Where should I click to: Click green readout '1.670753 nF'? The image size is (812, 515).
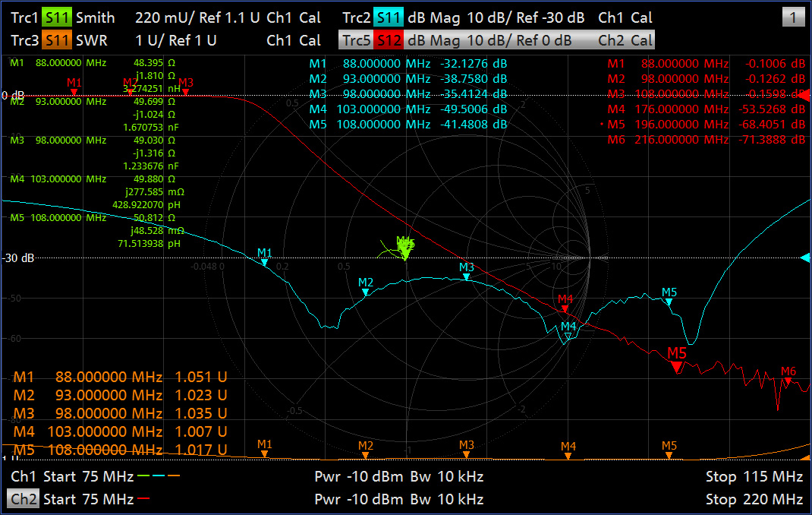151,127
